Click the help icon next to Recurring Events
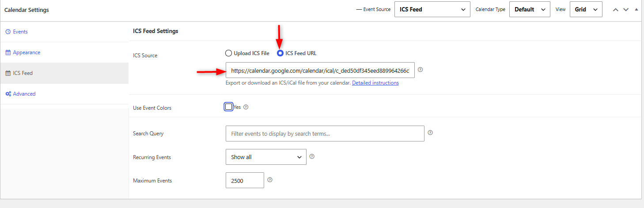 [312, 156]
